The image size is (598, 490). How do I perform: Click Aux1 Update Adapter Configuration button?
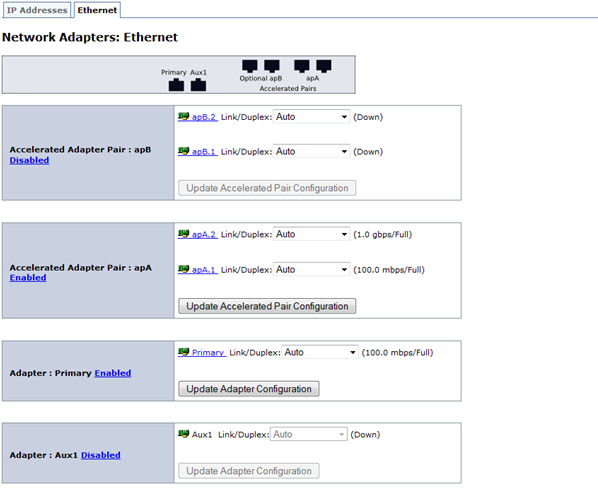coord(249,471)
